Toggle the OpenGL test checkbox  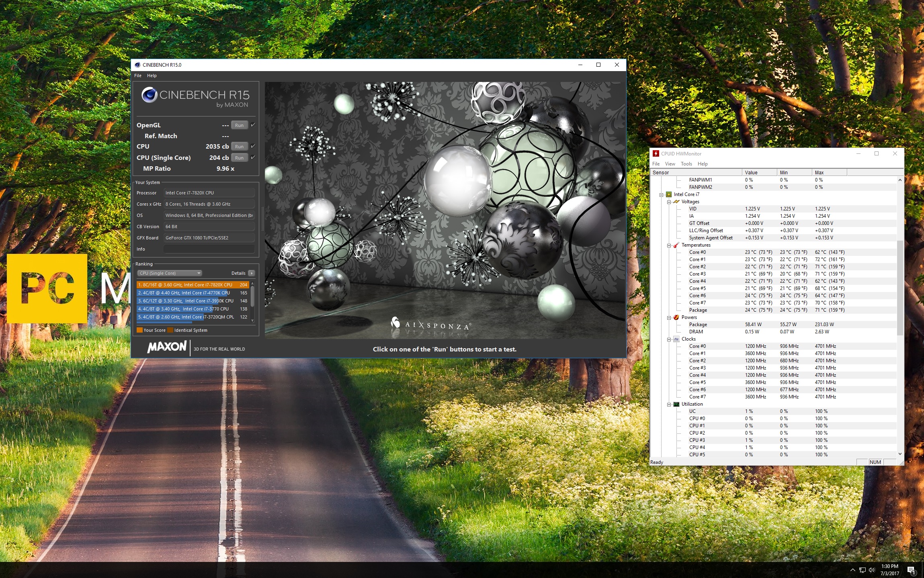click(x=253, y=125)
